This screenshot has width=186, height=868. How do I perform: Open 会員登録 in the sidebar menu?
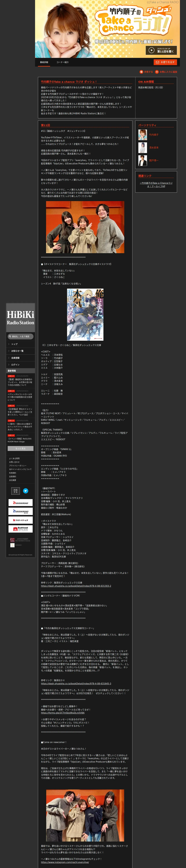(x=21, y=358)
